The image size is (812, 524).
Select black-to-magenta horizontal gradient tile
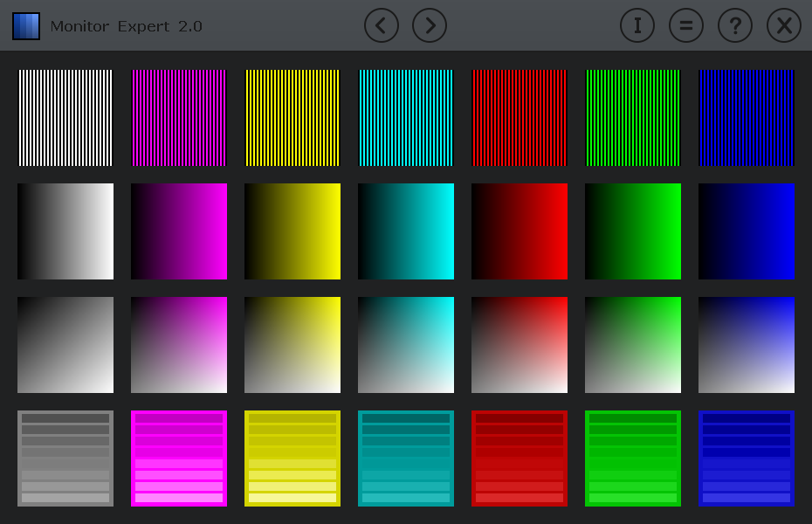tap(179, 231)
